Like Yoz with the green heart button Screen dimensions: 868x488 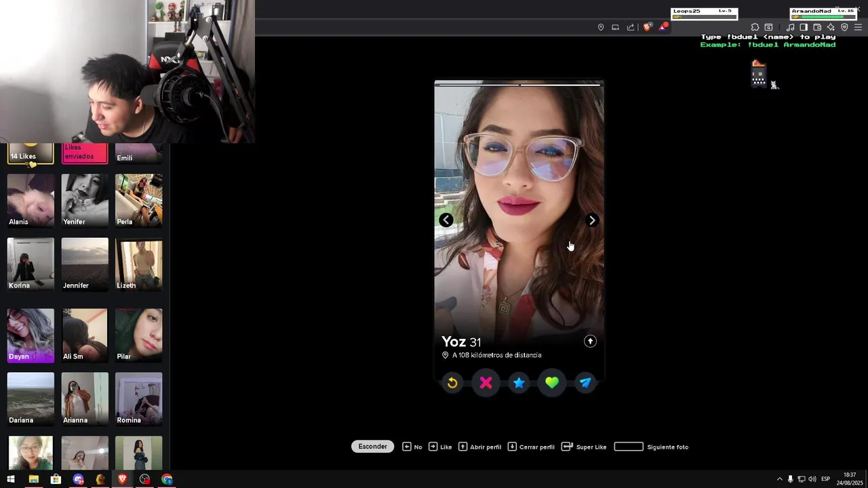[x=552, y=383]
